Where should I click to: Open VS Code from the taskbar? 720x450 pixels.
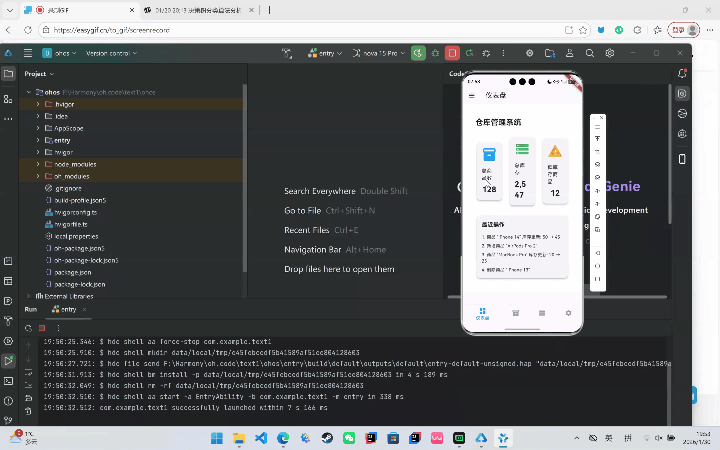pos(261,438)
